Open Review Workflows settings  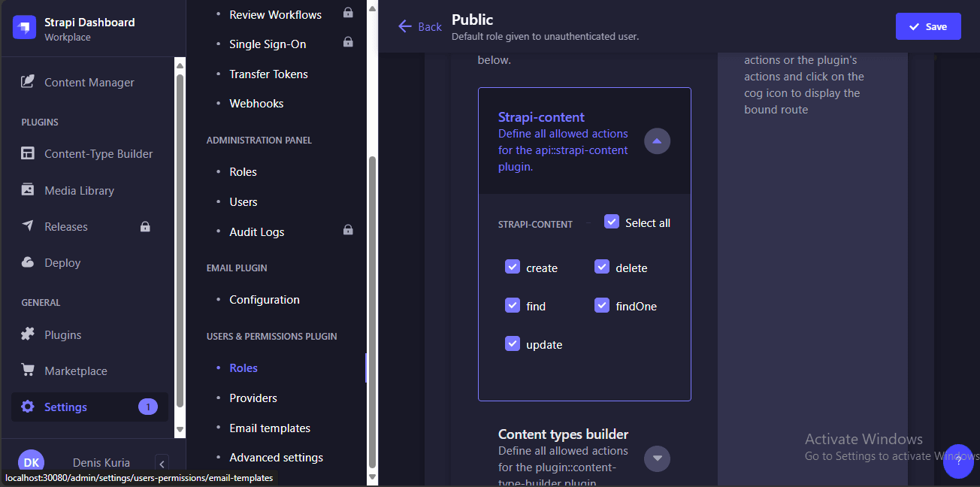276,14
